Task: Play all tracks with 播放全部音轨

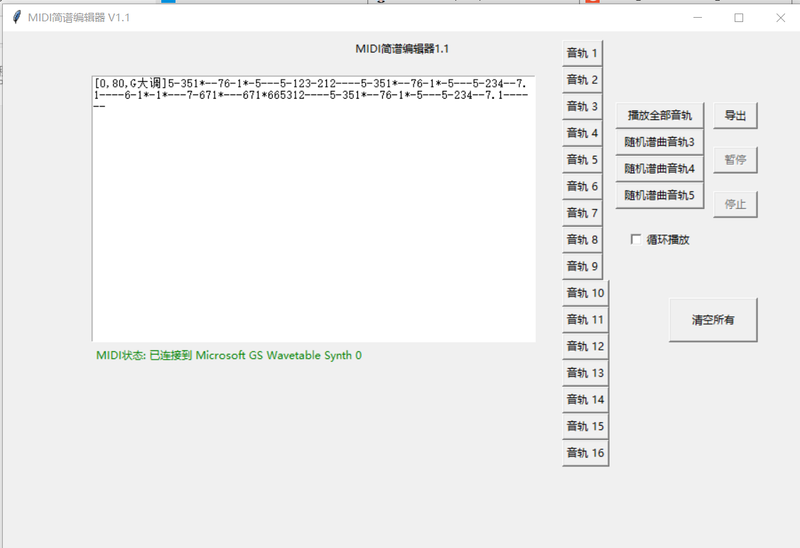Action: (x=660, y=115)
